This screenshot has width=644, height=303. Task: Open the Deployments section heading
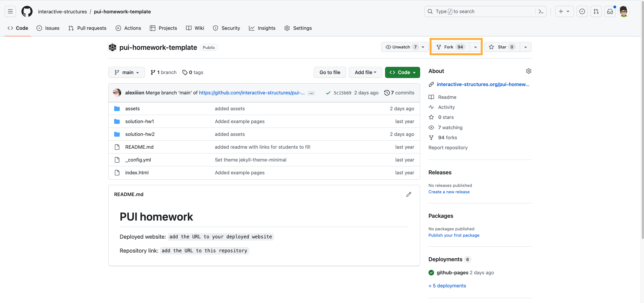click(445, 259)
